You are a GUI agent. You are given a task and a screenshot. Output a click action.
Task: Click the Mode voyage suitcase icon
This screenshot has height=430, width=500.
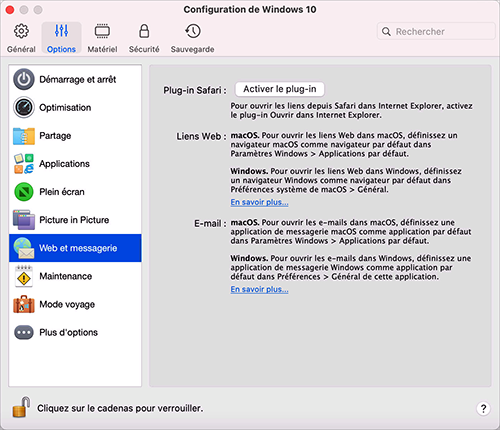click(24, 304)
